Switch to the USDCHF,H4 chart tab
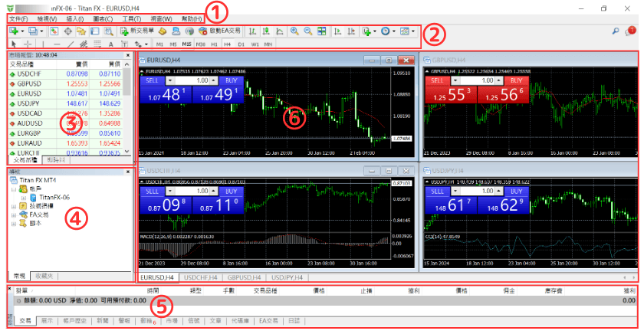 click(201, 277)
